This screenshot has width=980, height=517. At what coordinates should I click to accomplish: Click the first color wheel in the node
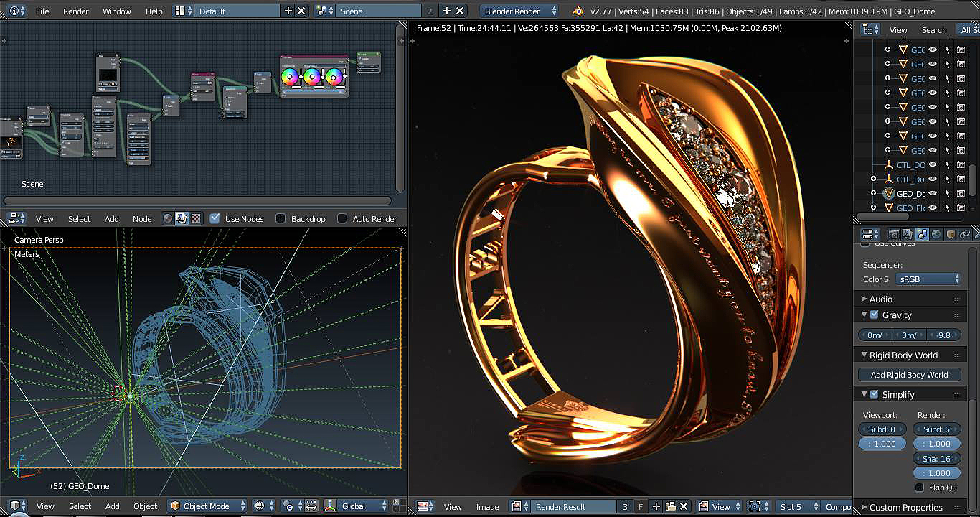(290, 76)
